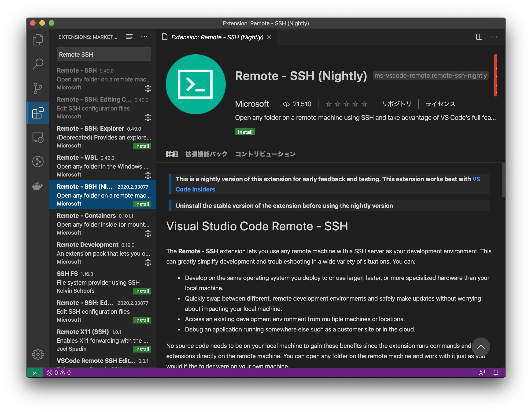Open the Docker extension view

click(38, 186)
